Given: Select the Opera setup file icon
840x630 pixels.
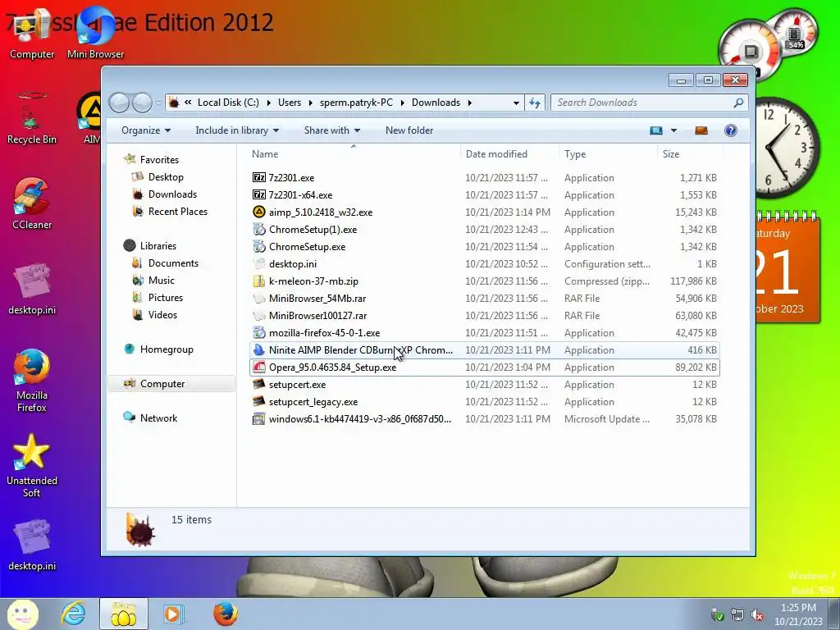Looking at the screenshot, I should coord(259,367).
